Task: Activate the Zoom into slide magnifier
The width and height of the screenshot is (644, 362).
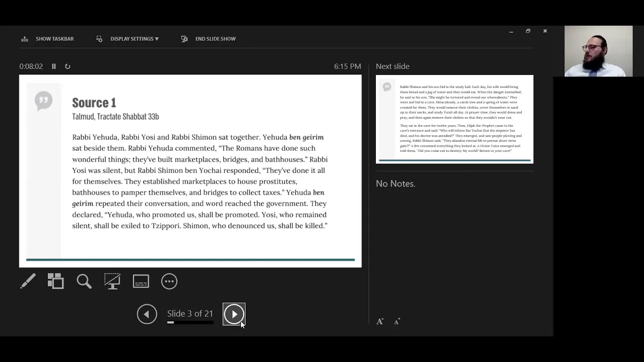Action: [84, 281]
